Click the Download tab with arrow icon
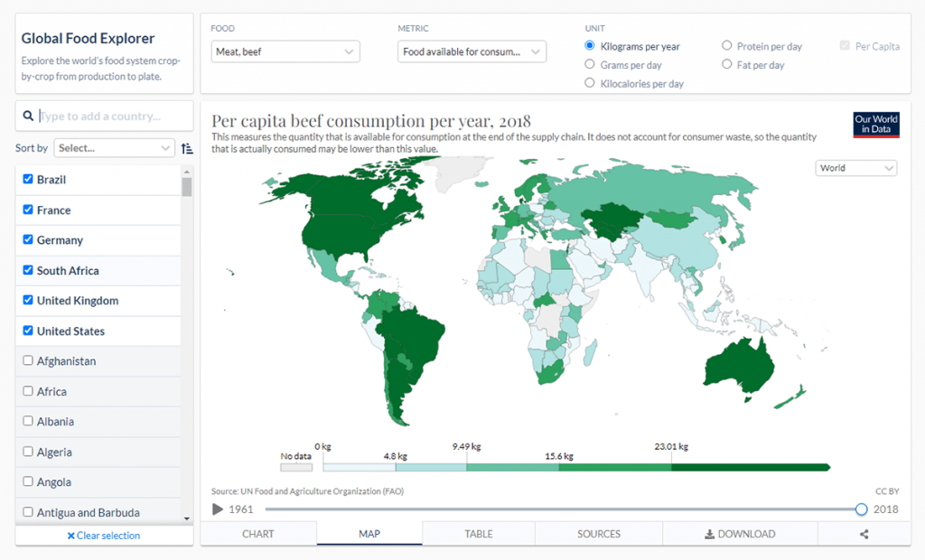Screen dimensions: 925x560 (739, 534)
